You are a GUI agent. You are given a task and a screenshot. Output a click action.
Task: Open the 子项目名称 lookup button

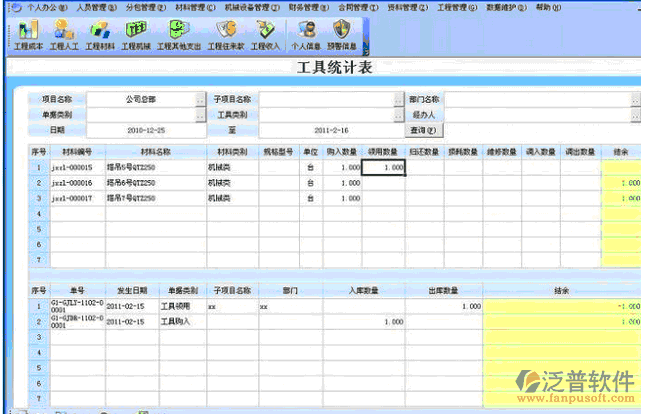click(x=398, y=100)
